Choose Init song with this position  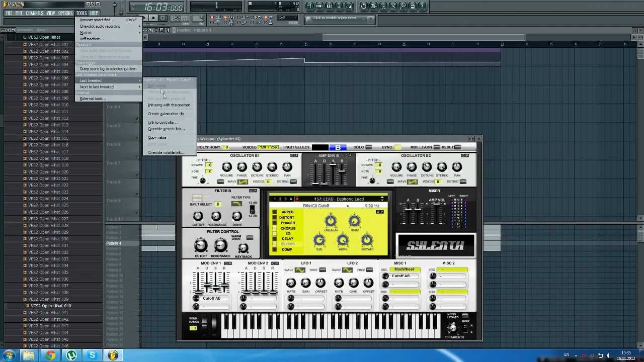click(x=169, y=105)
